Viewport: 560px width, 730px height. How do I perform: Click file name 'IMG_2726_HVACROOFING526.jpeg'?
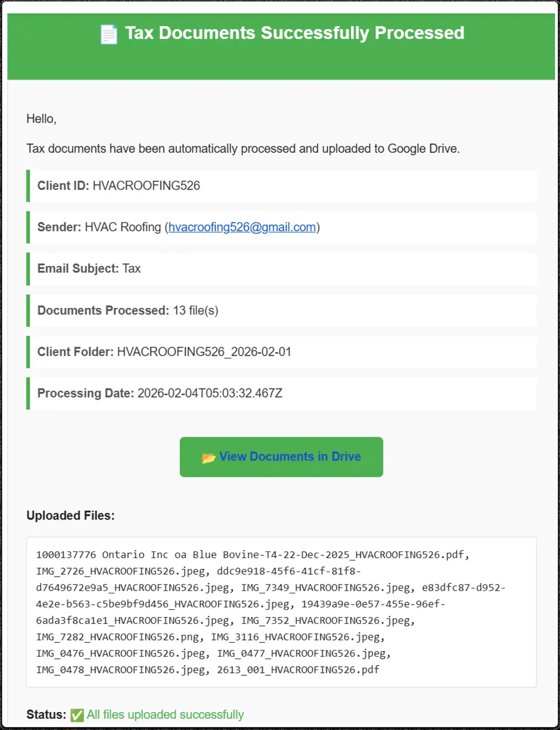[x=122, y=572]
